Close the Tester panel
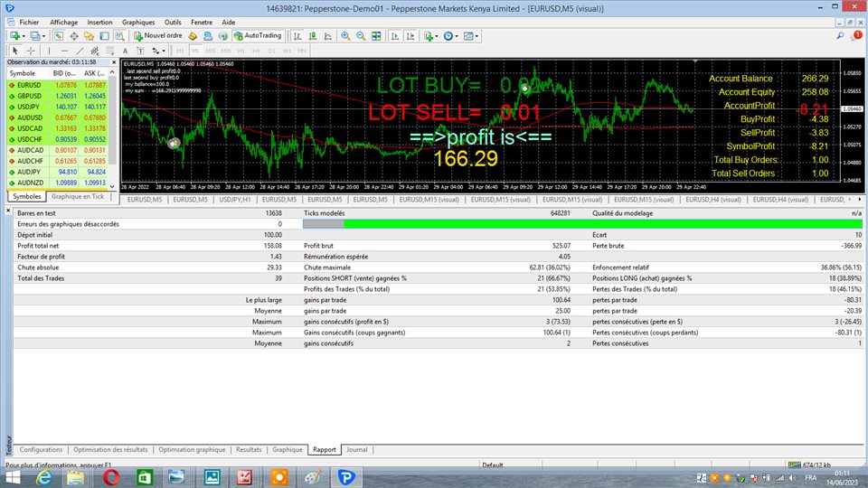The image size is (868, 488). pos(8,211)
